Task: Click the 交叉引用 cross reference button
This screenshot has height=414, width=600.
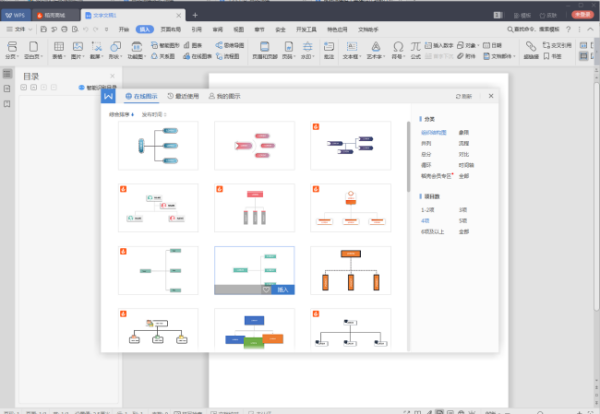Action: coord(557,45)
